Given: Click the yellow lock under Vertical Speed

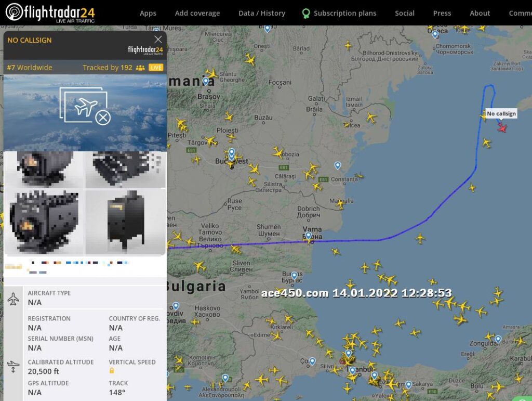Looking at the screenshot, I should pyautogui.click(x=112, y=371).
